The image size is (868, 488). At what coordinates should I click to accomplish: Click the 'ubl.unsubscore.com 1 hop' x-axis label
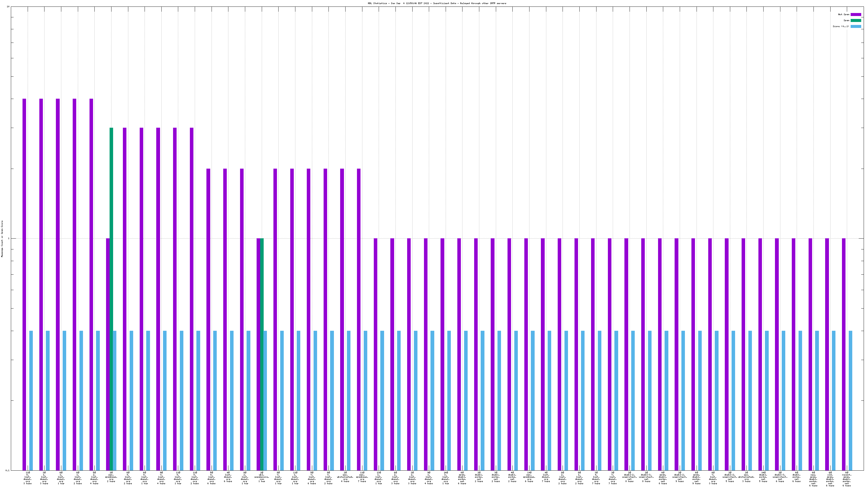pyautogui.click(x=262, y=477)
